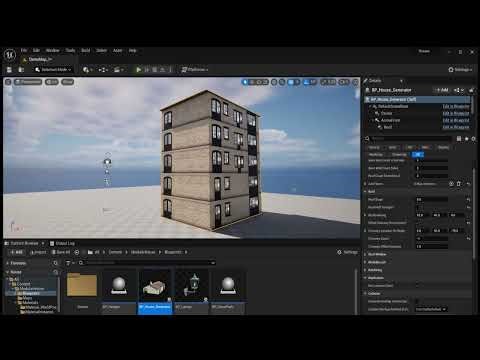Click the Content Browser asset search field
Viewport: 480px width, 360px height.
point(148,263)
